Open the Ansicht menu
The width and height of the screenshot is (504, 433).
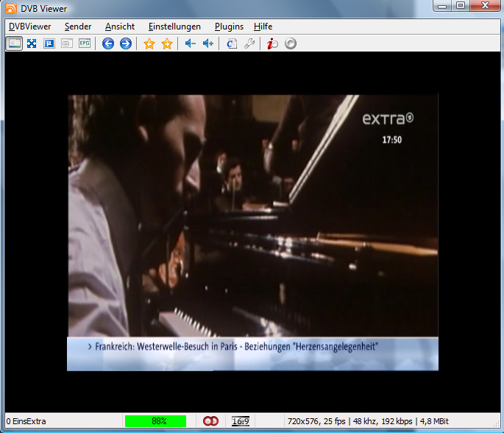pyautogui.click(x=120, y=26)
